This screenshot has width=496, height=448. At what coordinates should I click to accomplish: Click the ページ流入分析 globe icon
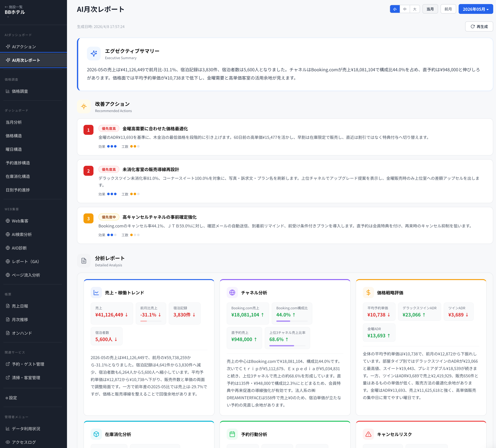point(8,275)
